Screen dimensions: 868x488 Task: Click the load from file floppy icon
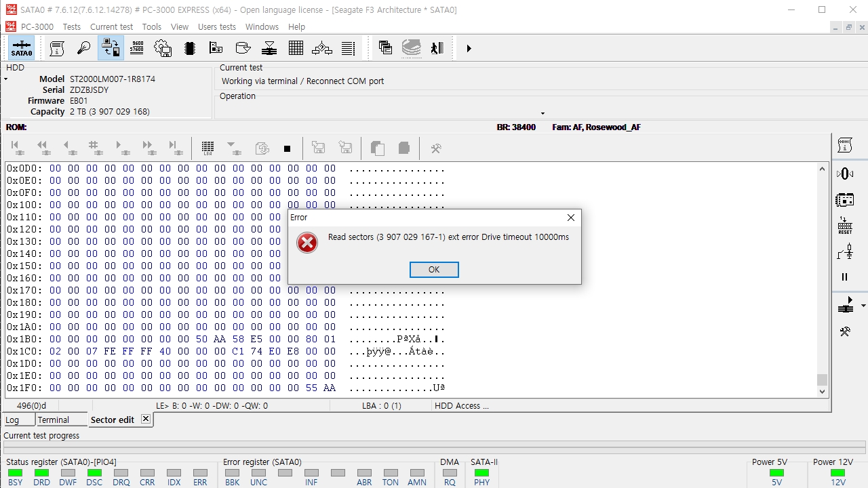click(318, 148)
